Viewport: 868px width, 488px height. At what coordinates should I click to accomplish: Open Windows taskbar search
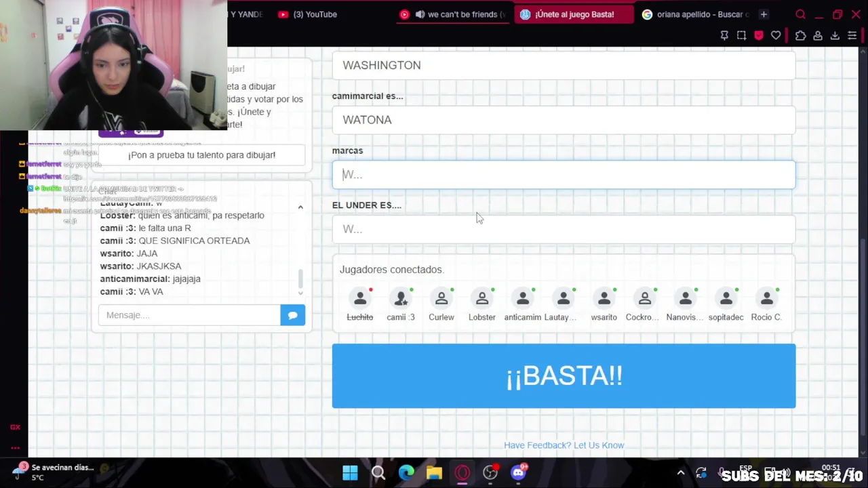click(378, 472)
